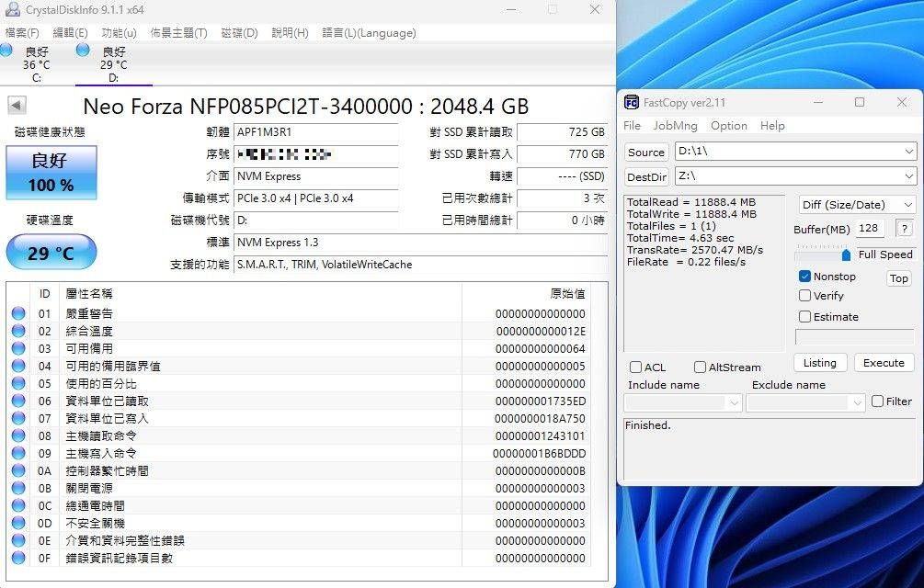Screen dimensions: 924x588
Task: Click the status icon beside 資料單位已讀取
Action: pos(19,401)
